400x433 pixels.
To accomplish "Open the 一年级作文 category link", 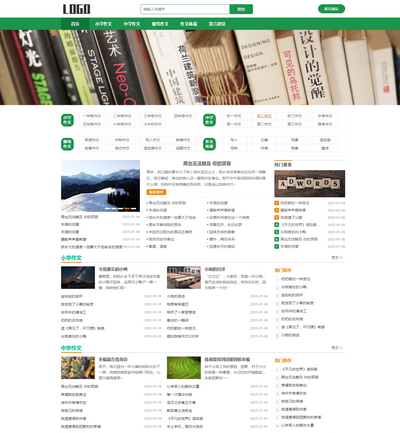I will (92, 116).
